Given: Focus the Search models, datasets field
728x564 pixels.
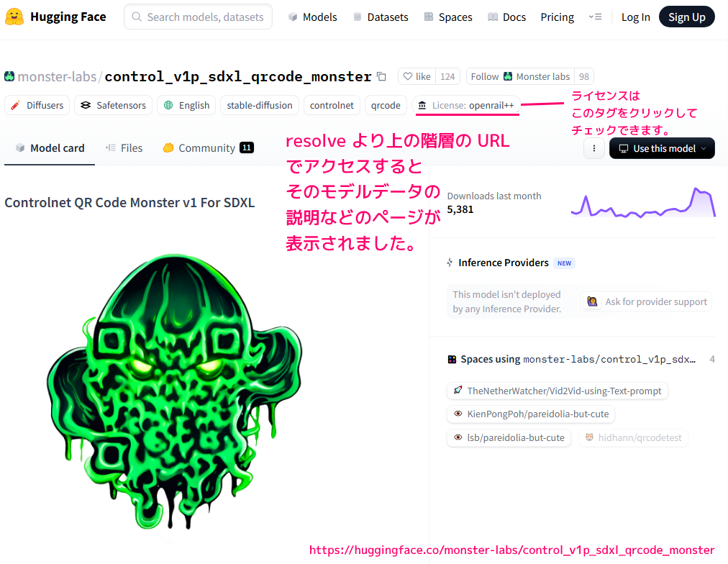Looking at the screenshot, I should coord(199,17).
